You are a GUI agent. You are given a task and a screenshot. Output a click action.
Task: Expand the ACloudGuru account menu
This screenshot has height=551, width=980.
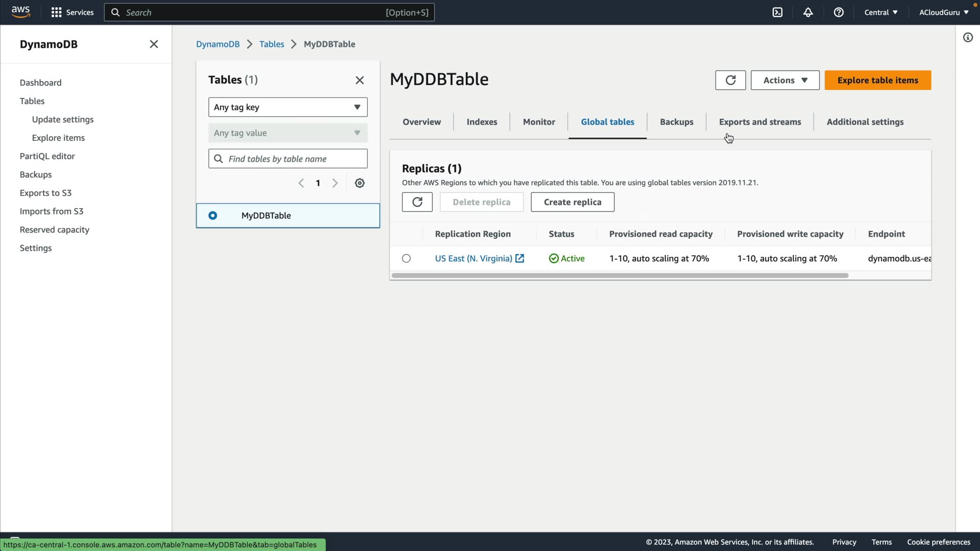pyautogui.click(x=943, y=12)
